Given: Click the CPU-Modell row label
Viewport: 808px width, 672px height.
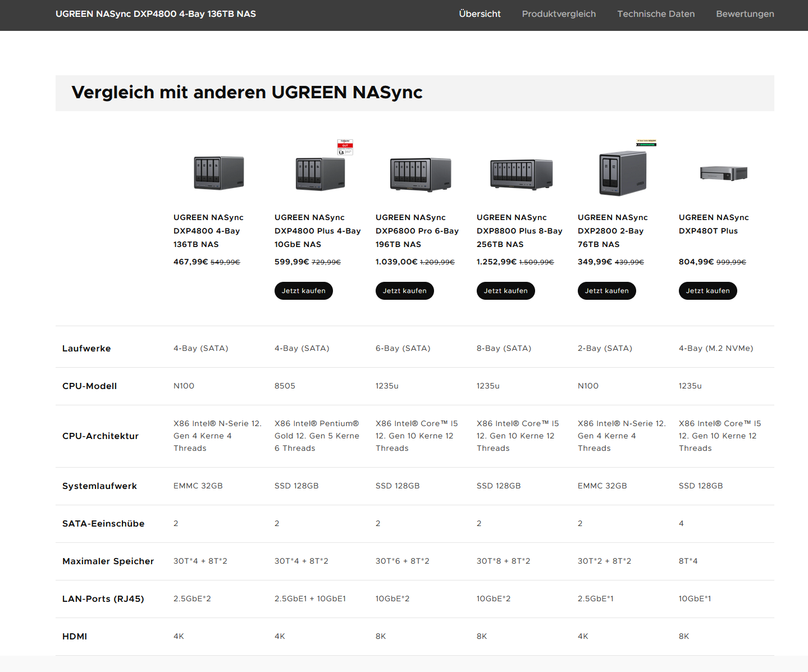Looking at the screenshot, I should tap(89, 386).
